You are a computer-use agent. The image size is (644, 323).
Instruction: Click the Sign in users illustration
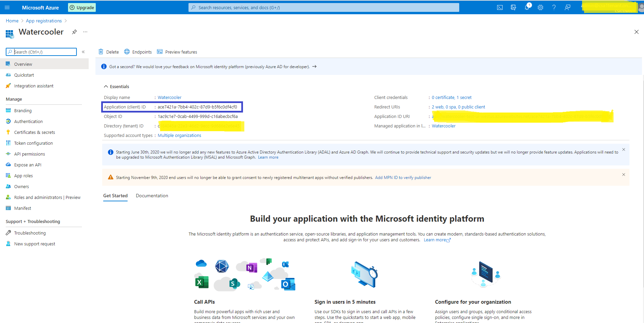(364, 275)
